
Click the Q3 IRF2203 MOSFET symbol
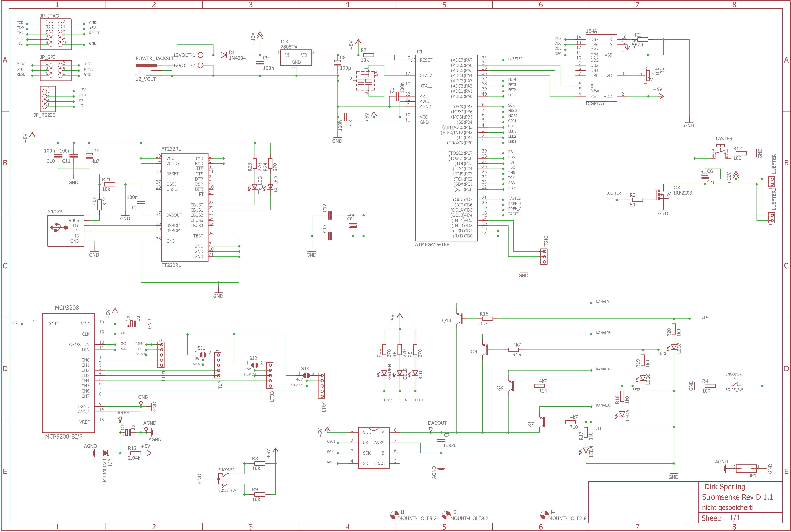click(663, 194)
